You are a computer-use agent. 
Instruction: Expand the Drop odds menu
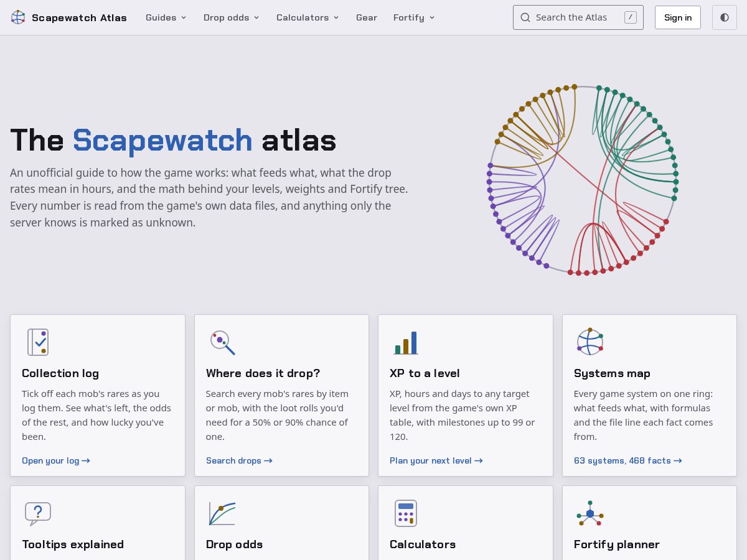tap(232, 17)
